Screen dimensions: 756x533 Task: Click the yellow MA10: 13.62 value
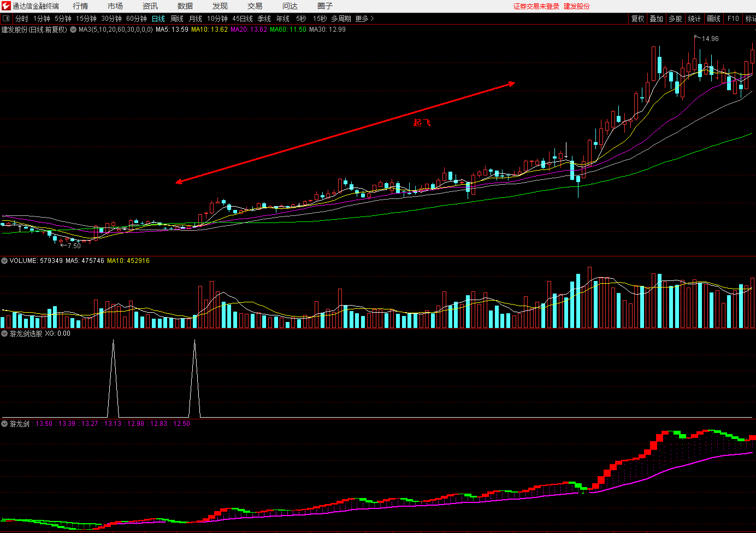209,30
